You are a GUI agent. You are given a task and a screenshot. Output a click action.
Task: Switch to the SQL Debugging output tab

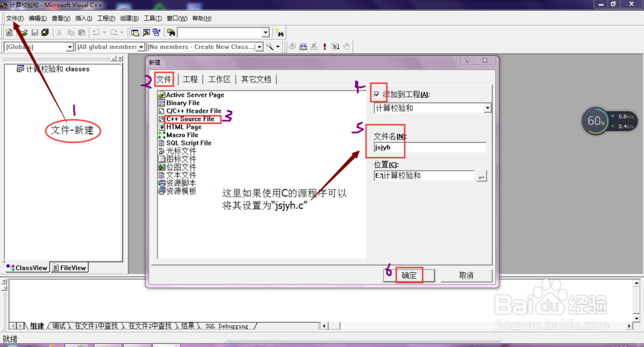coord(227,326)
